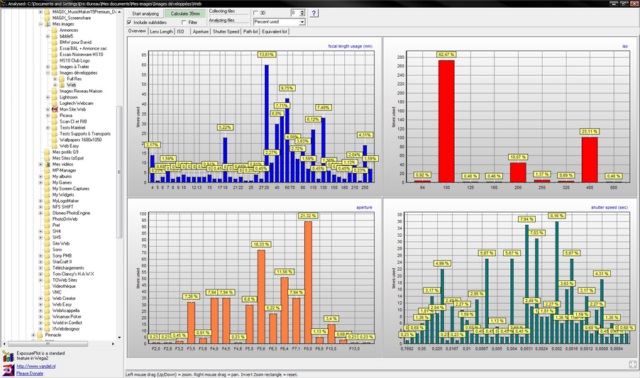
Task: Open the question mark help icon
Action: (313, 13)
